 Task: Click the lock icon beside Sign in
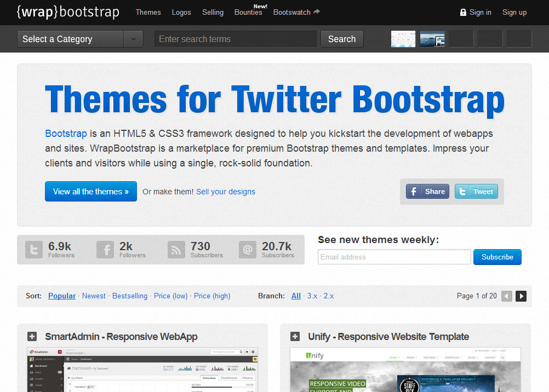(463, 12)
